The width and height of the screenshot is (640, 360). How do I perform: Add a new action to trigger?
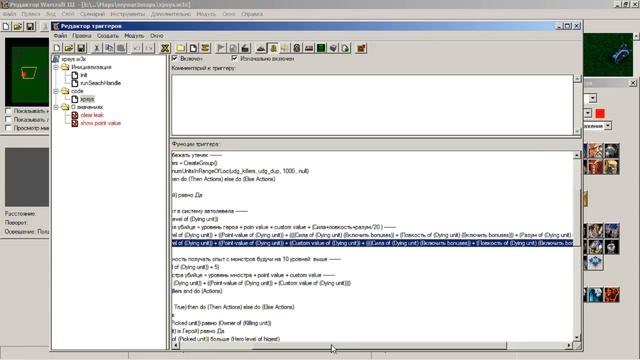(x=245, y=48)
